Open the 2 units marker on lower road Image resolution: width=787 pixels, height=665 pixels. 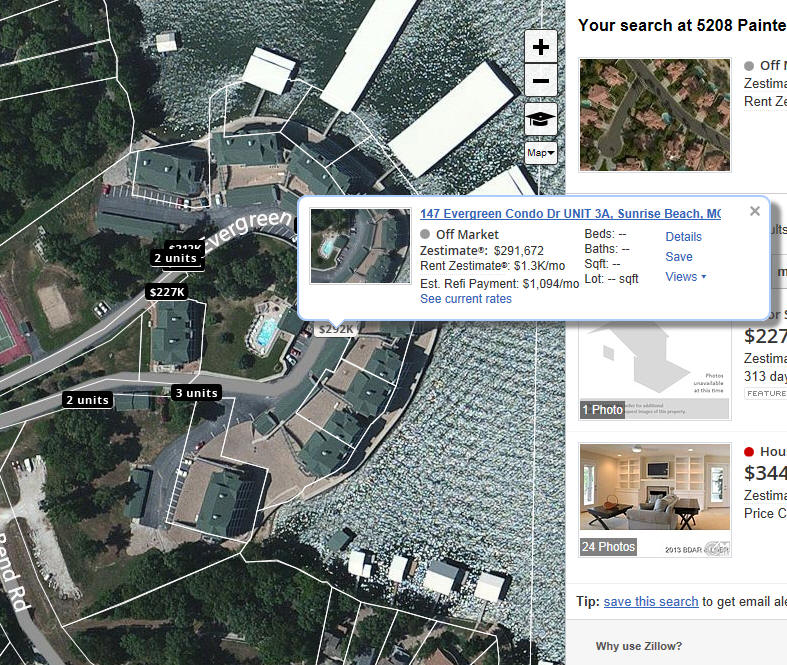point(87,400)
